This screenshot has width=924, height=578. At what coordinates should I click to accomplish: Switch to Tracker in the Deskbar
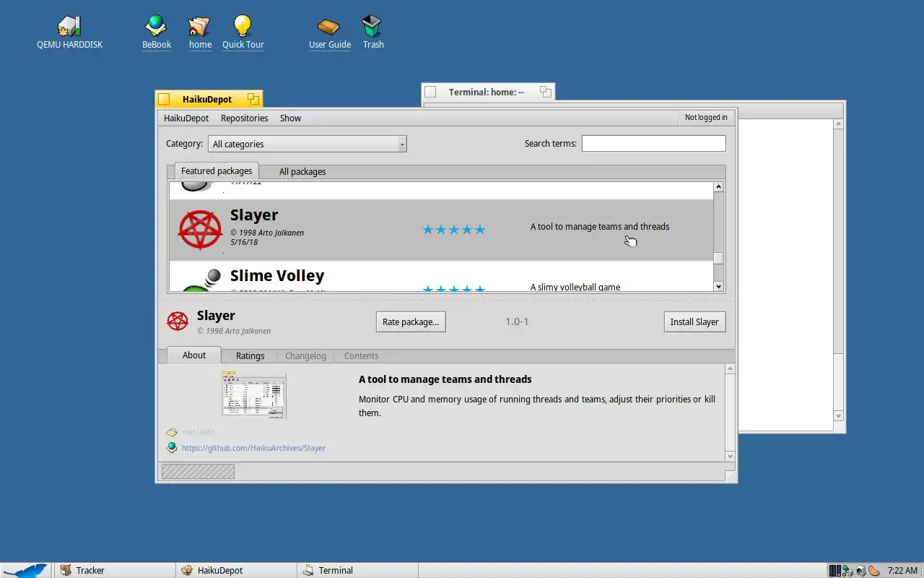(114, 570)
